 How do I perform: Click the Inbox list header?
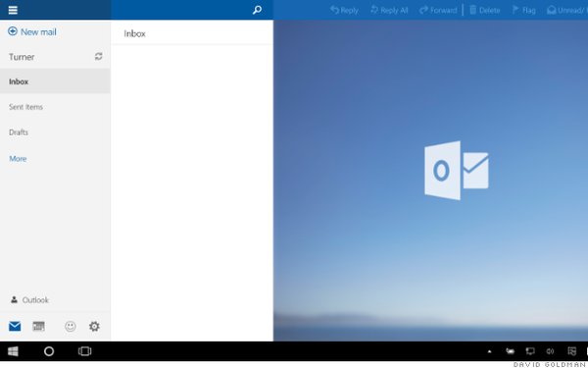[134, 33]
